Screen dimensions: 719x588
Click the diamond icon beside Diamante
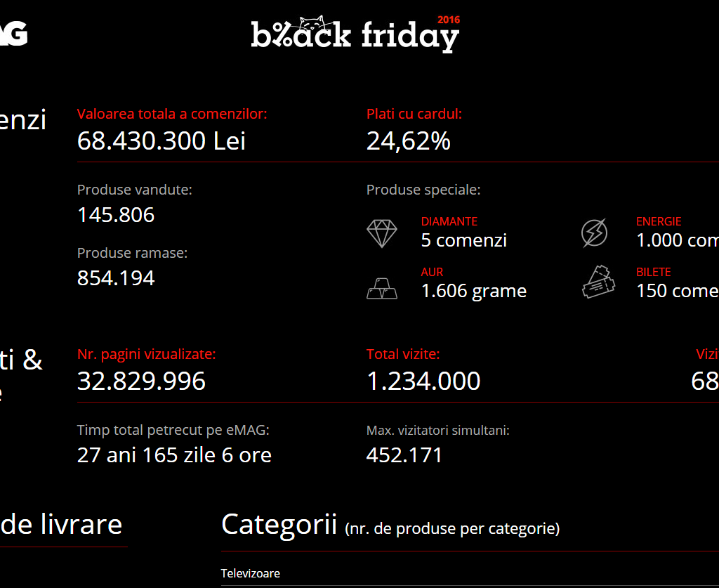click(381, 233)
